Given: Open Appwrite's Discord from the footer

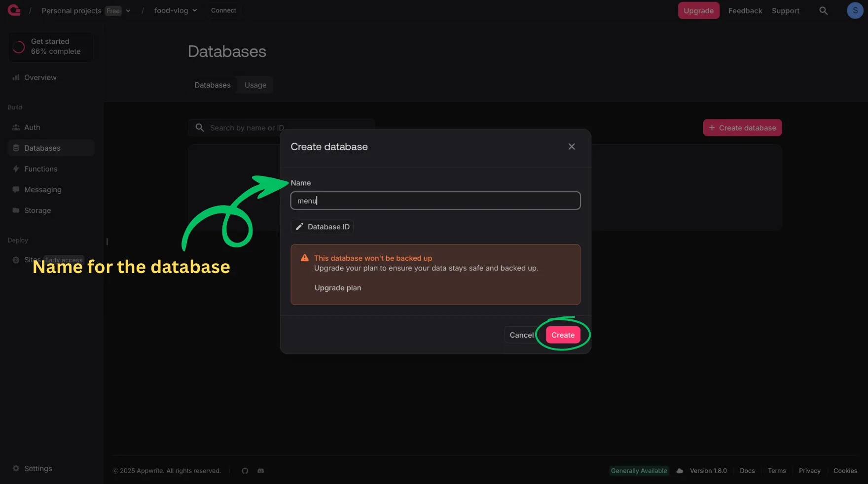Looking at the screenshot, I should pyautogui.click(x=260, y=471).
